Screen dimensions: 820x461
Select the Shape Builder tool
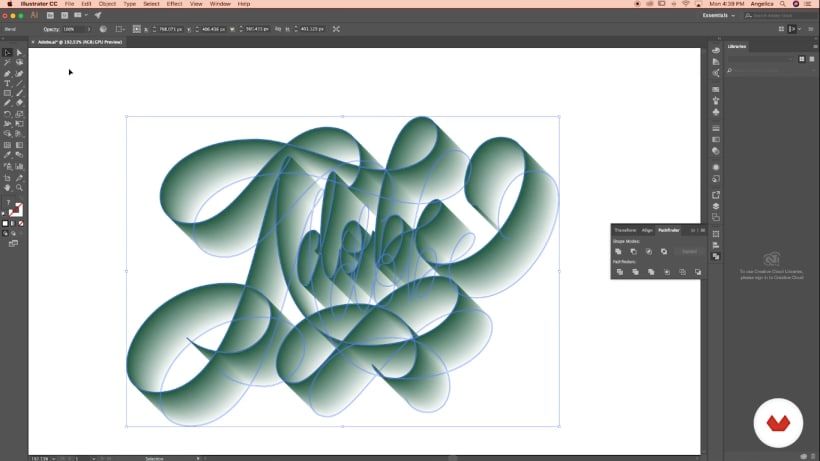click(7, 134)
